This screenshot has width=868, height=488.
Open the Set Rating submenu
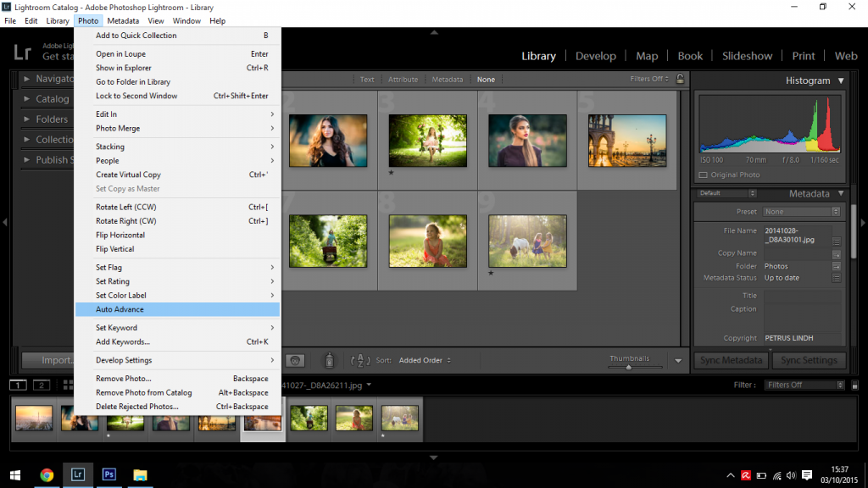pyautogui.click(x=178, y=281)
